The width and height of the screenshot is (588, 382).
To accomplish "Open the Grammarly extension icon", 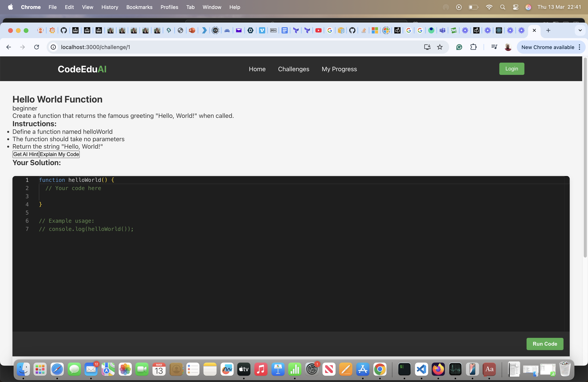I will 459,47.
